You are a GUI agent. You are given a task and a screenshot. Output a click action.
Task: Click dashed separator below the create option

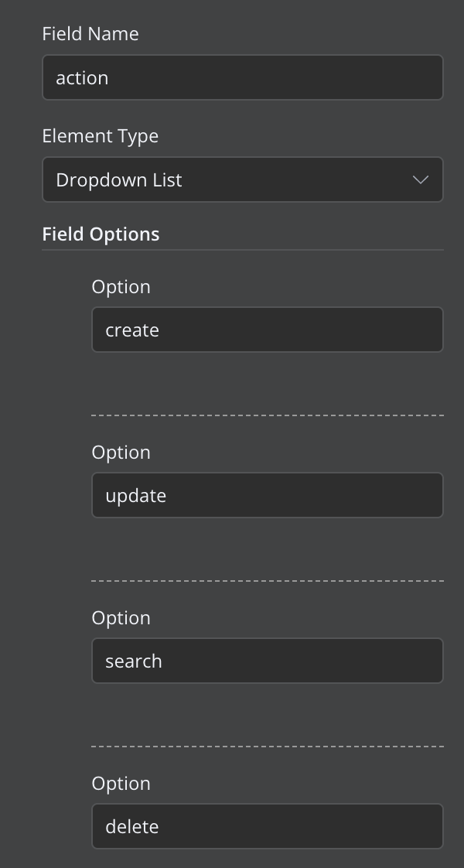267,415
